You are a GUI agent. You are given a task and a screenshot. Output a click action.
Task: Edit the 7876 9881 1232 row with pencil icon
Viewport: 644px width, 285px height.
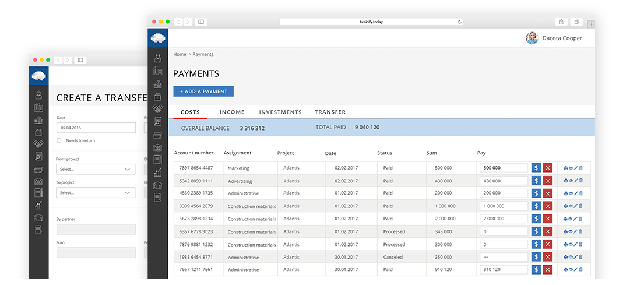click(x=576, y=244)
